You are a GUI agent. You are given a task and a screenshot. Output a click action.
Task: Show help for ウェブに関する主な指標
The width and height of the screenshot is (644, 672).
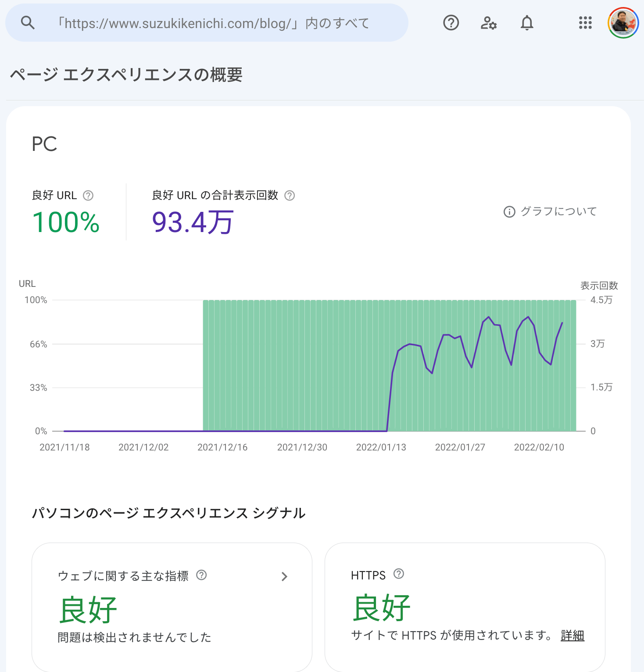(201, 575)
